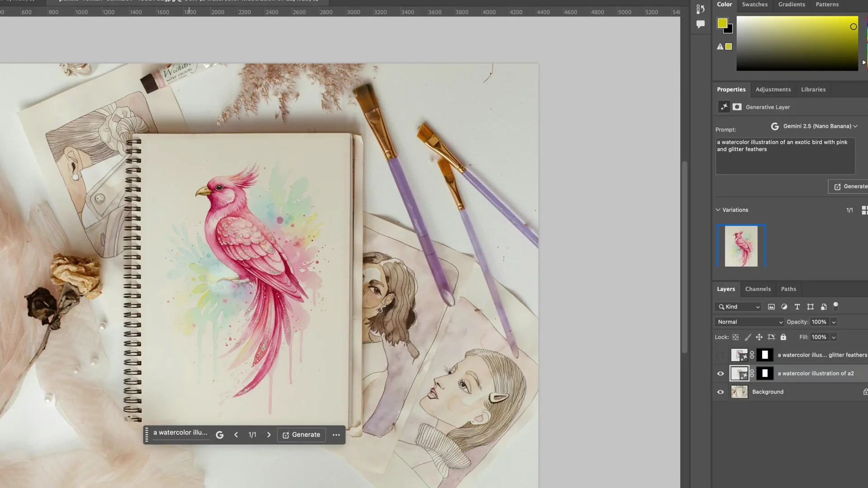This screenshot has width=868, height=488.
Task: Open the Swatches tab
Action: pos(755,4)
